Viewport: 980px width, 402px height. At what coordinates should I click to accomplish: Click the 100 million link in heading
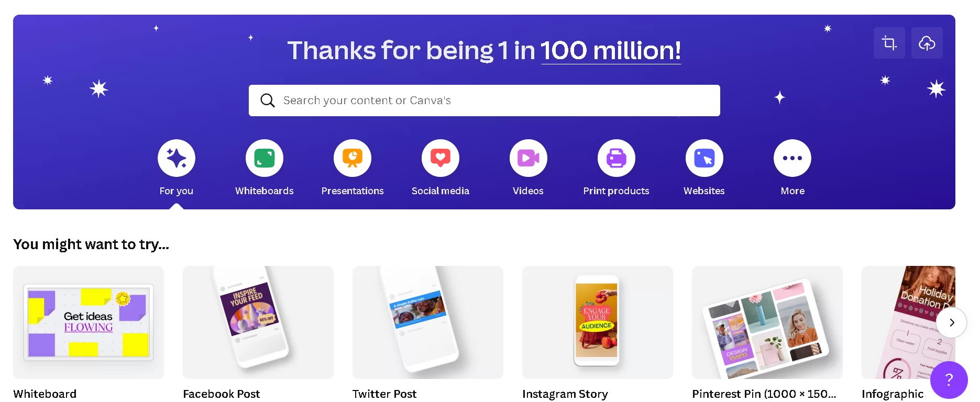coord(611,51)
